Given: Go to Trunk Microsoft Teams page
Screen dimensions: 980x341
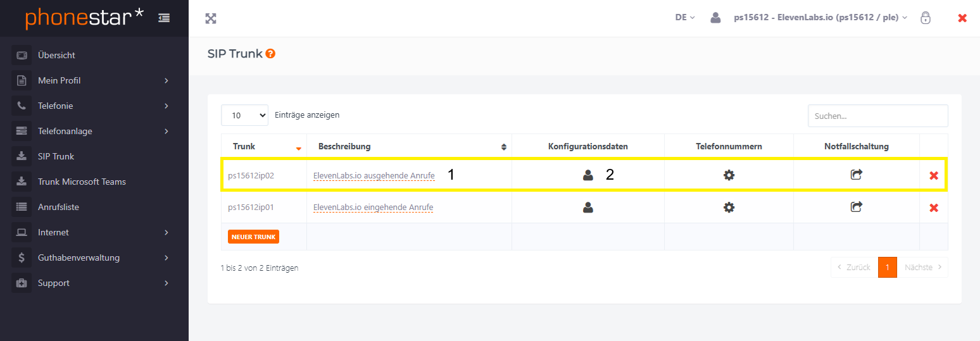Looking at the screenshot, I should point(82,182).
